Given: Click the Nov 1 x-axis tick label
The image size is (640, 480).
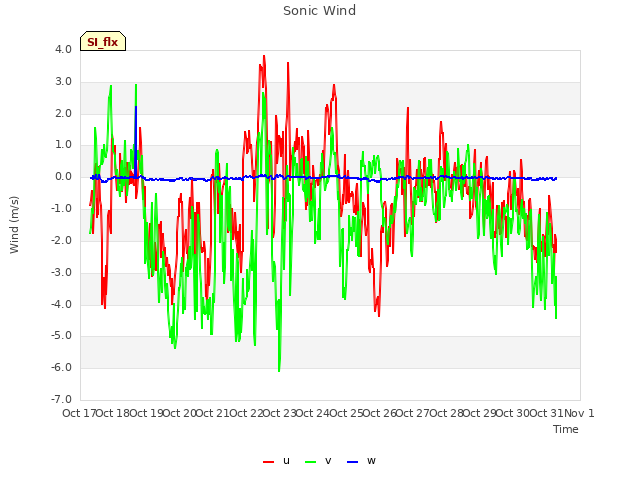Looking at the screenshot, I should (579, 413).
